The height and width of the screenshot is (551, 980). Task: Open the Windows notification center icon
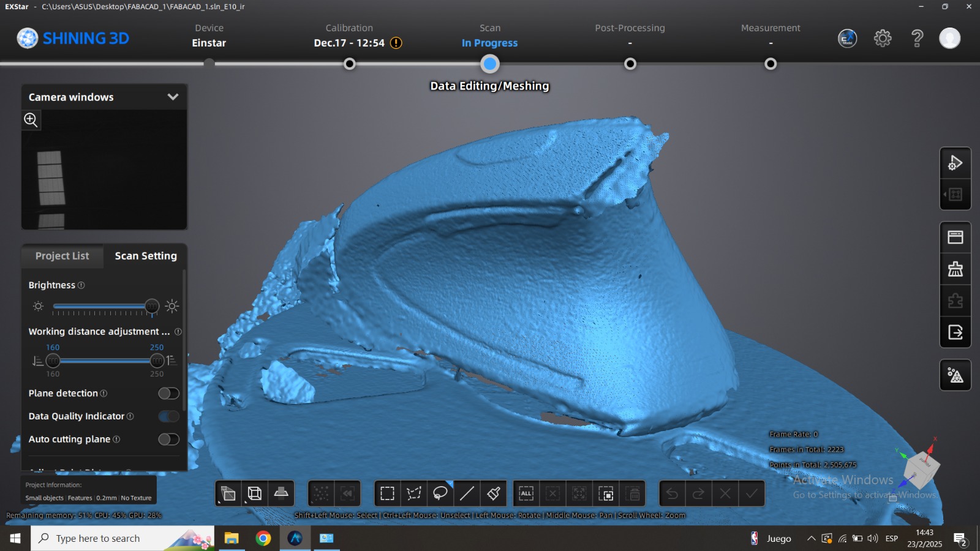(960, 539)
